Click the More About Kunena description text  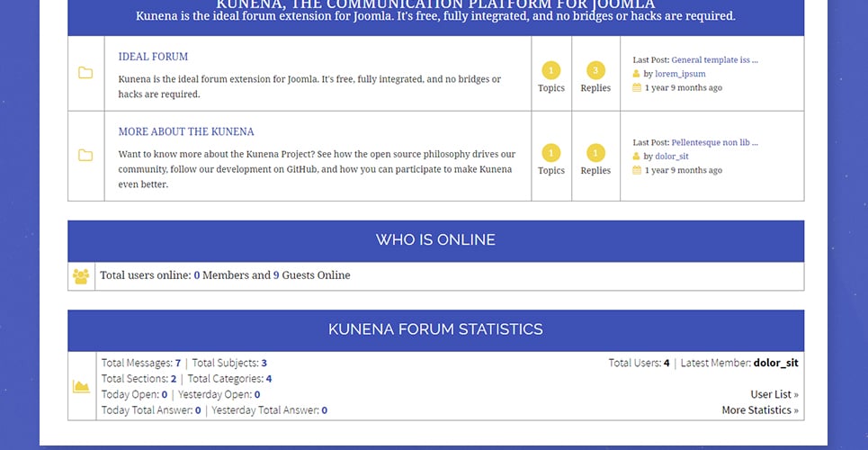(x=317, y=169)
